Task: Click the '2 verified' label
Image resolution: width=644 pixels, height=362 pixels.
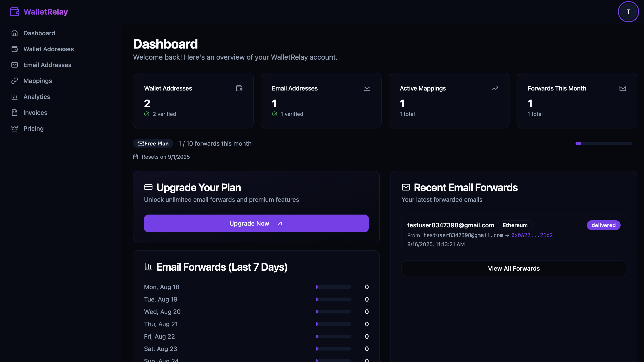Action: [x=164, y=114]
